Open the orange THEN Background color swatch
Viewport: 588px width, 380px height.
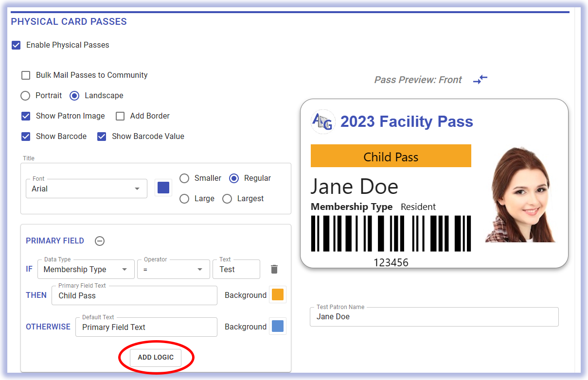pyautogui.click(x=278, y=294)
